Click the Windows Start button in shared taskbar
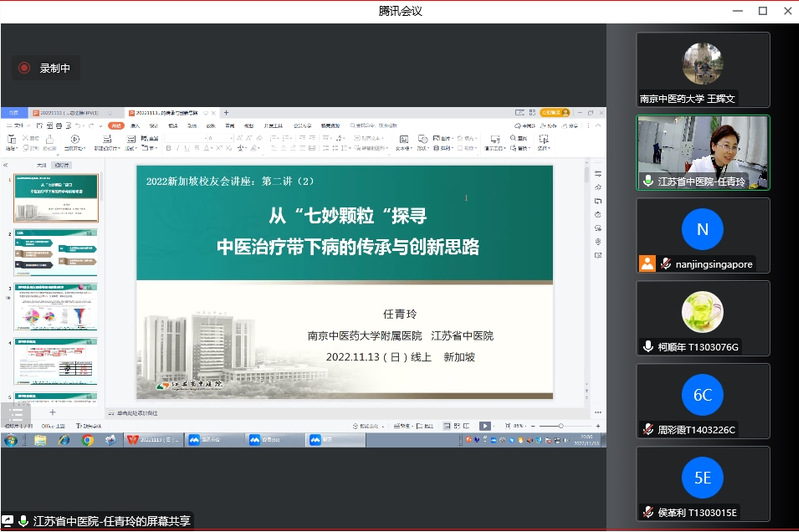This screenshot has width=799, height=532. (x=10, y=440)
